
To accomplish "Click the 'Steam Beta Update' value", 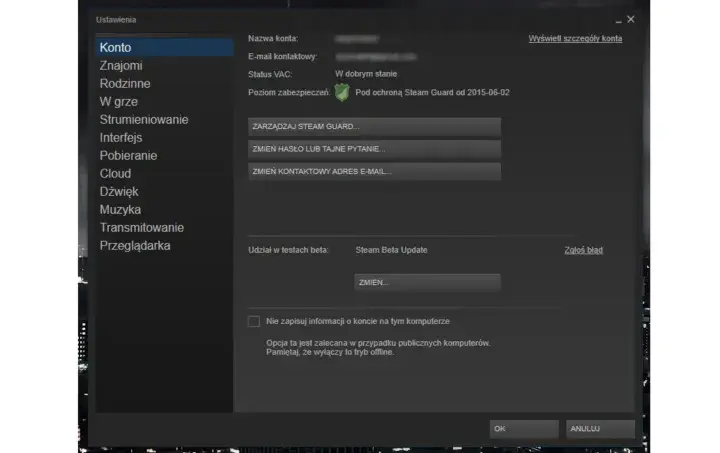I will 391,250.
